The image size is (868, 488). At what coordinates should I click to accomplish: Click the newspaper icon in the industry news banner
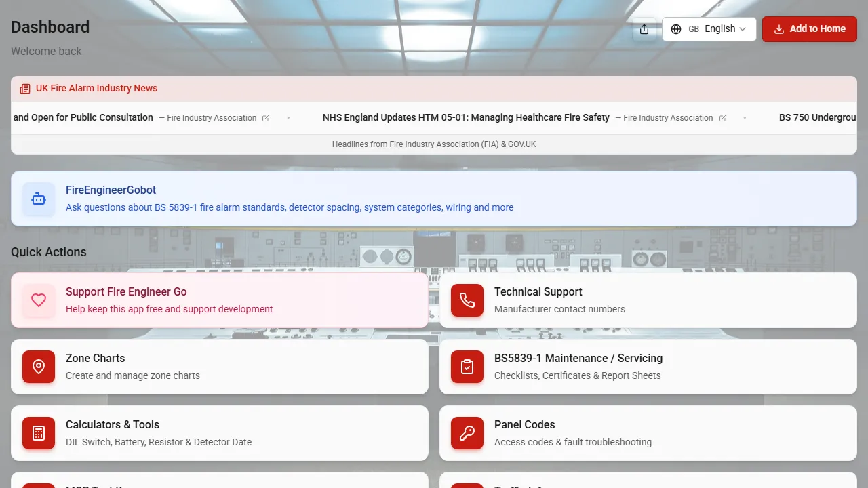click(25, 88)
